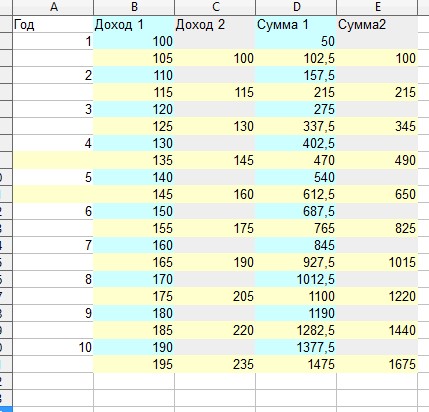The height and width of the screenshot is (412, 429).
Task: Select year 5 in column A
Action: coord(53,177)
